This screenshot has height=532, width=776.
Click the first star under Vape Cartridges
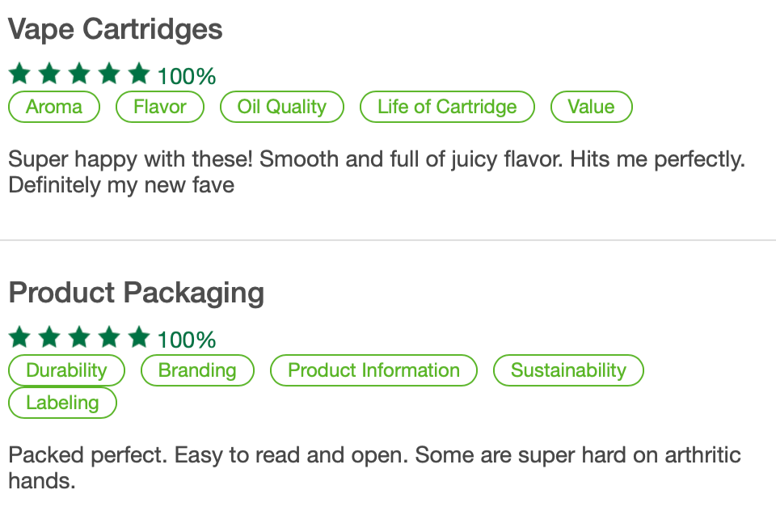coord(20,74)
